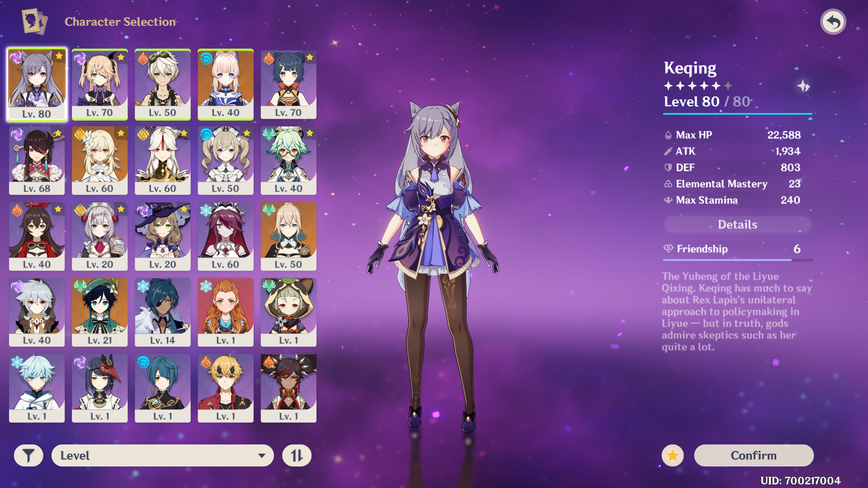Select red-haired Aloy Lv. 1 card

pos(226,312)
